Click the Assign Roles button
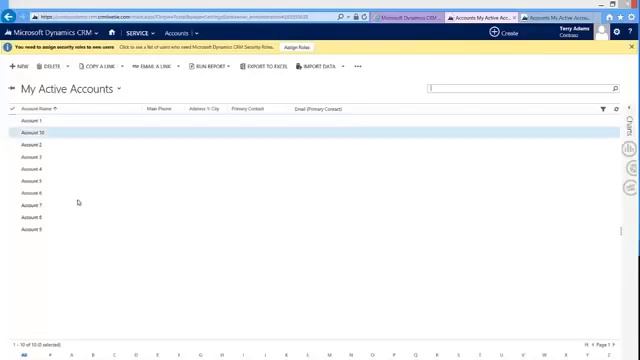Image resolution: width=640 pixels, height=360 pixels. point(297,47)
